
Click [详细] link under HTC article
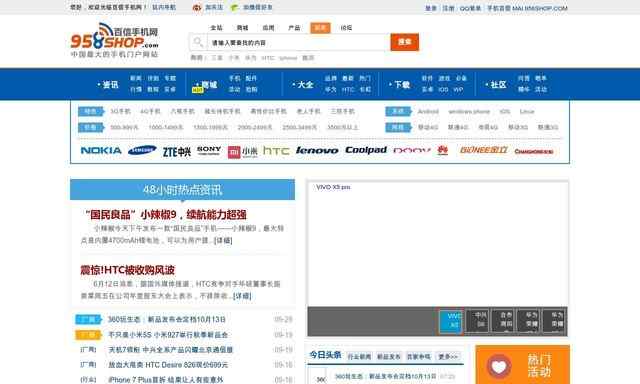tap(242, 296)
